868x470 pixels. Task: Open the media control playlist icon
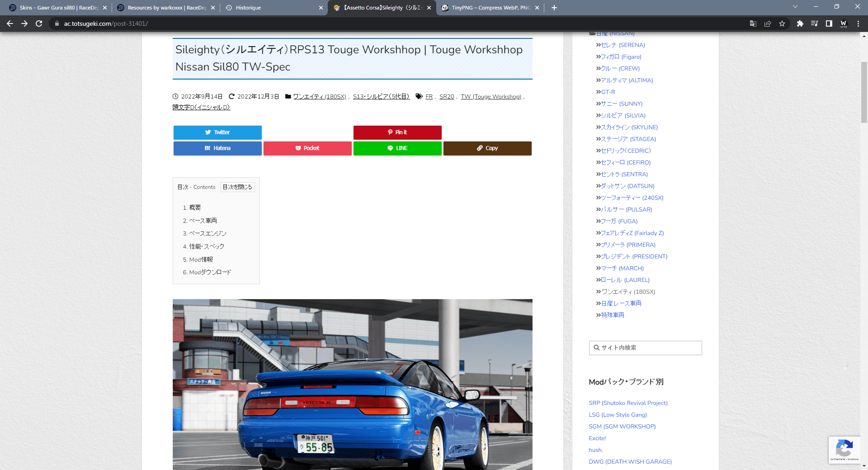point(814,23)
